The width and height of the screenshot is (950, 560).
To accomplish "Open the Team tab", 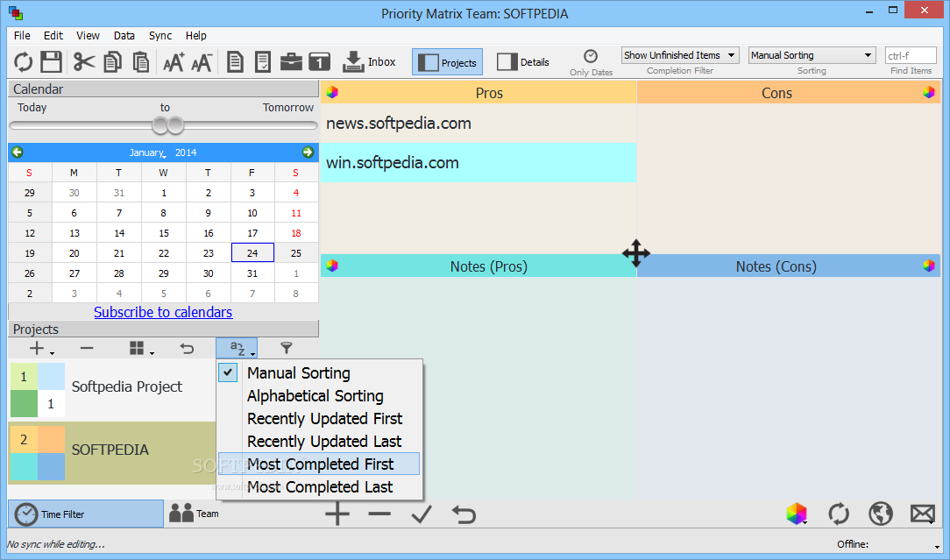I will [x=194, y=514].
